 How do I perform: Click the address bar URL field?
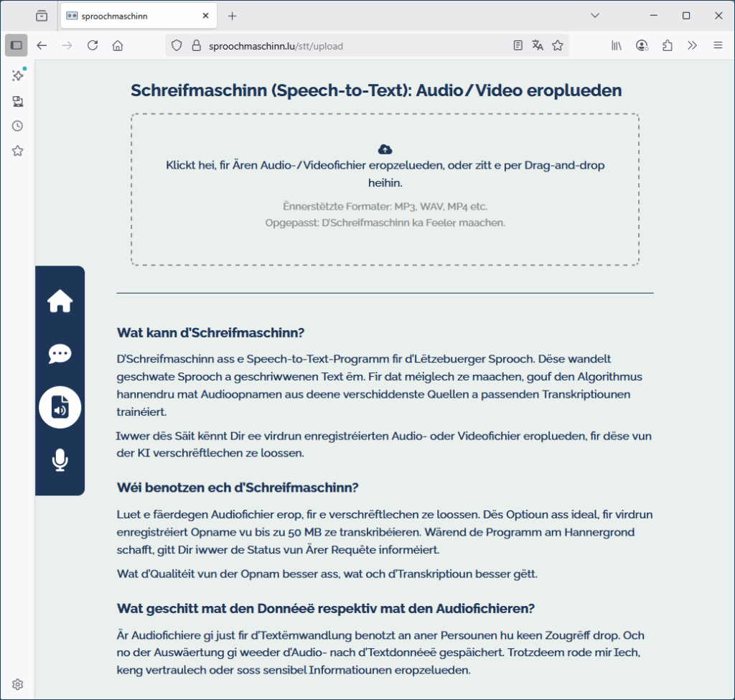[352, 46]
